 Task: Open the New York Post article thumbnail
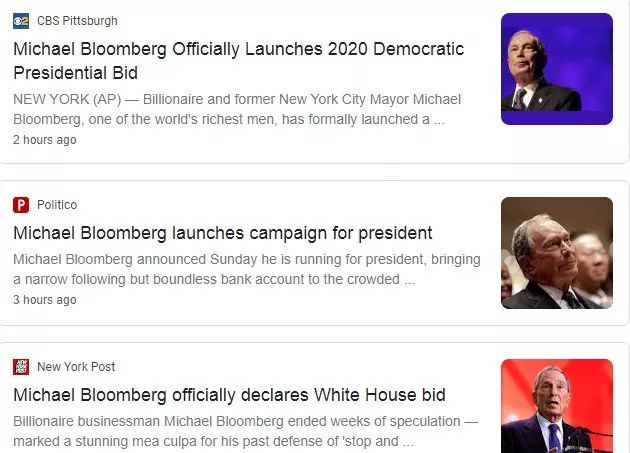click(556, 406)
